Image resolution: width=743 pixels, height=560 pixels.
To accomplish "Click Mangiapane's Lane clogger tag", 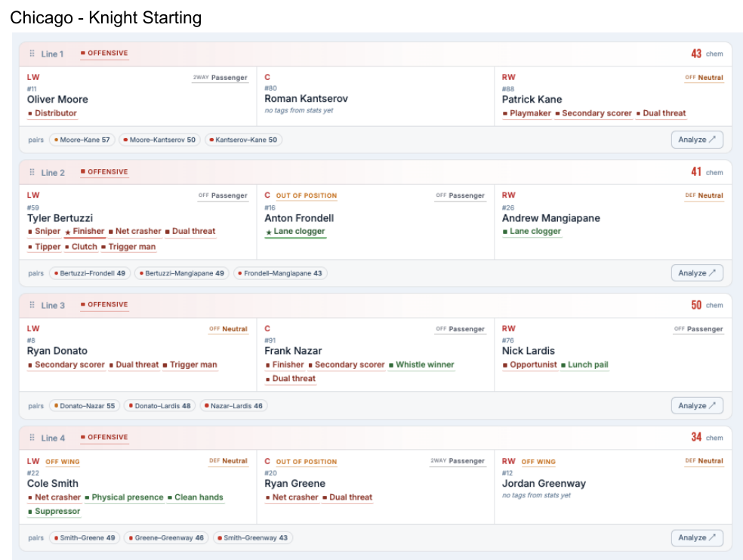I will (532, 231).
